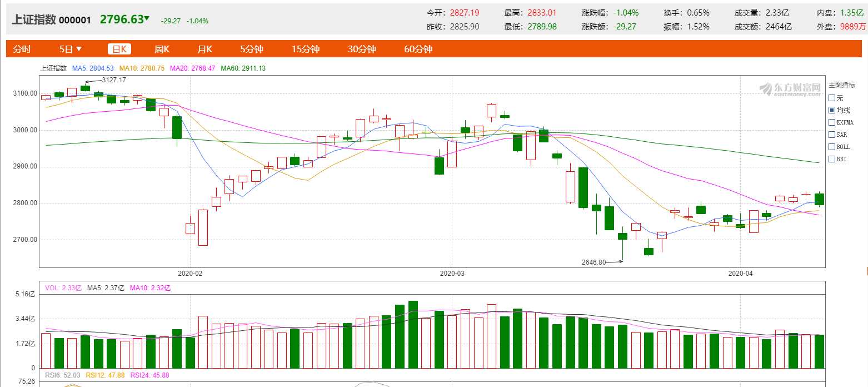Open the 30分钟 interval chart
868x387 pixels.
click(x=362, y=49)
